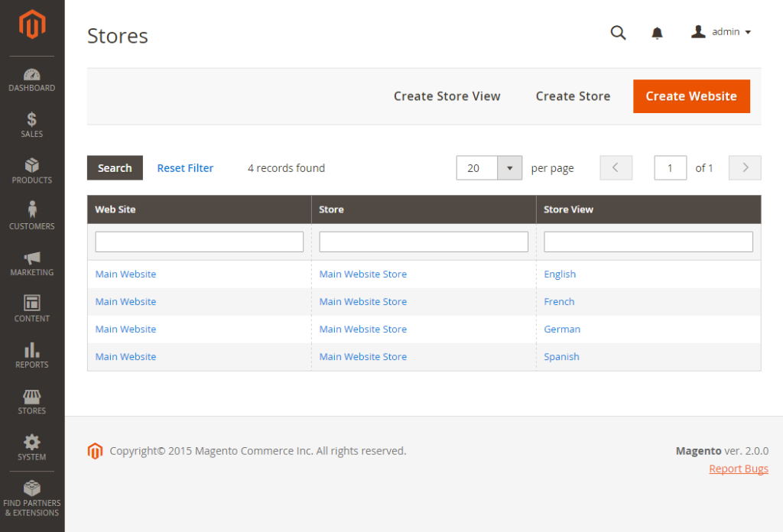The image size is (783, 532).
Task: Click the global search magnifier icon
Action: tap(618, 33)
